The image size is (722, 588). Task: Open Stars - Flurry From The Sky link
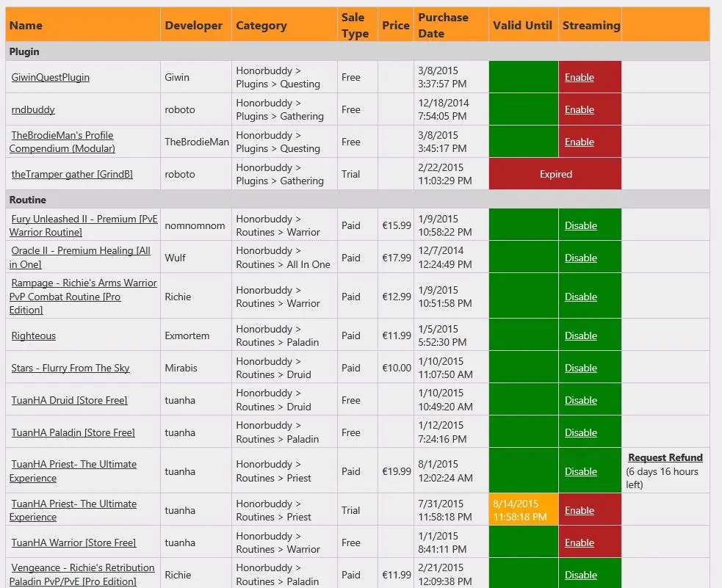tap(71, 368)
